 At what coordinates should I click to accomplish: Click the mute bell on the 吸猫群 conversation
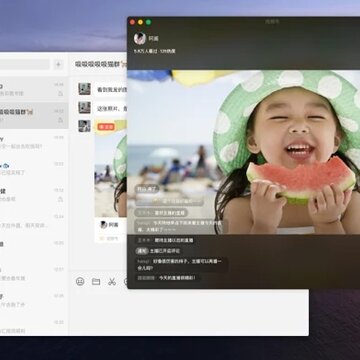60,120
